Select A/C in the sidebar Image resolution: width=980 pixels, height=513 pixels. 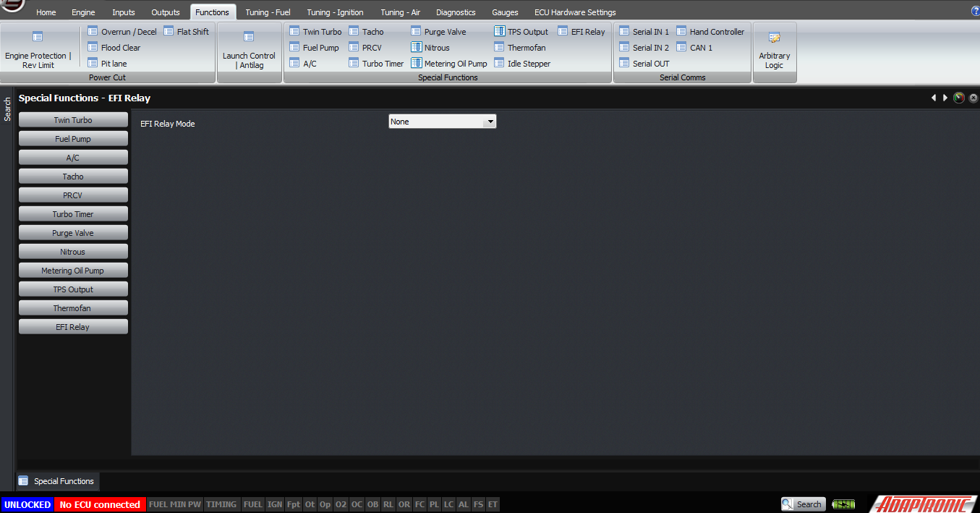click(x=73, y=158)
